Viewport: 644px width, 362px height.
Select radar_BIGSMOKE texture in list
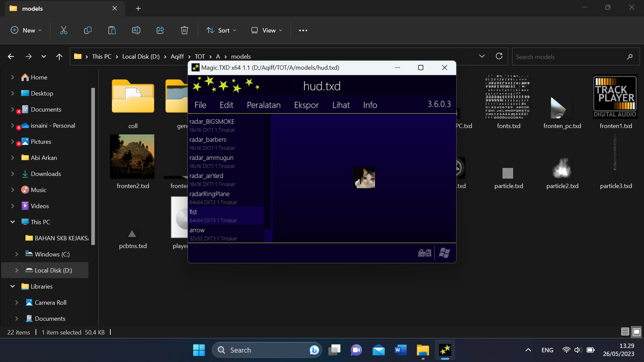pyautogui.click(x=226, y=125)
